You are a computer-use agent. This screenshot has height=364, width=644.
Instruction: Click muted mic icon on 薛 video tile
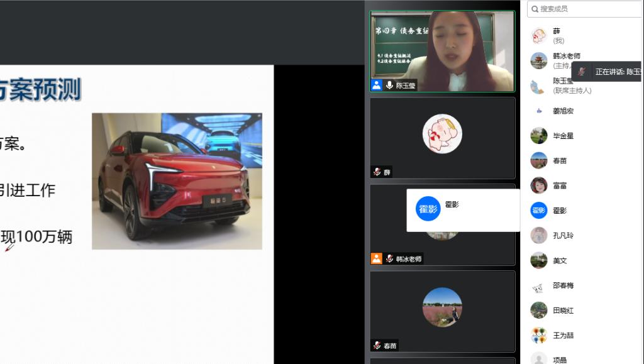(x=377, y=172)
